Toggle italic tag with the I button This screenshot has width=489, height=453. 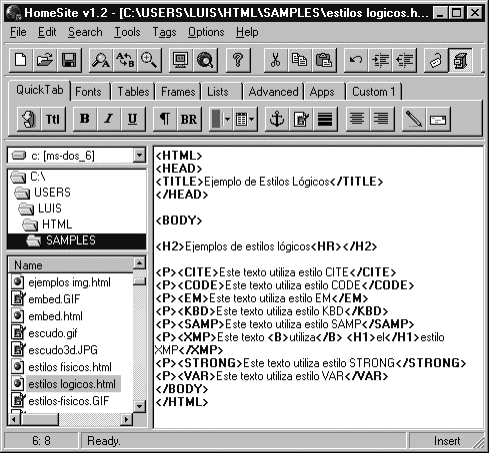(109, 119)
